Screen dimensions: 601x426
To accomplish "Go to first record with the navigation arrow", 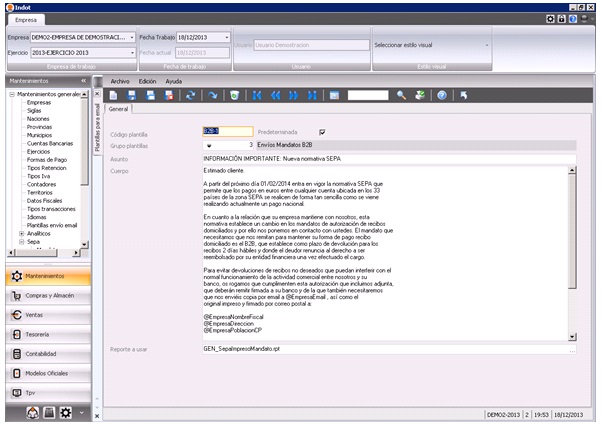I will (258, 95).
